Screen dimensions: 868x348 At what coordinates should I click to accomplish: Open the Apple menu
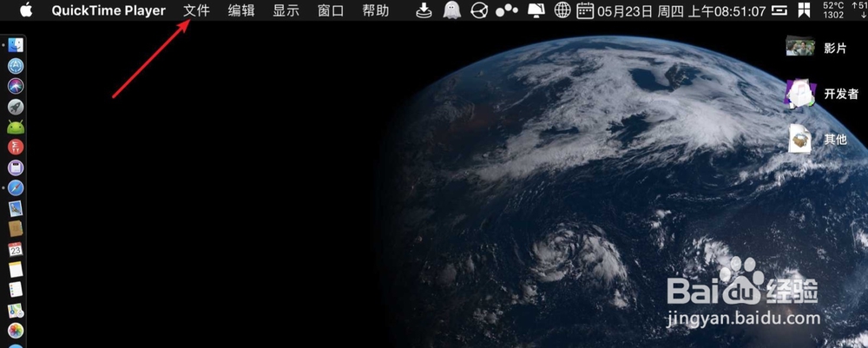(26, 10)
